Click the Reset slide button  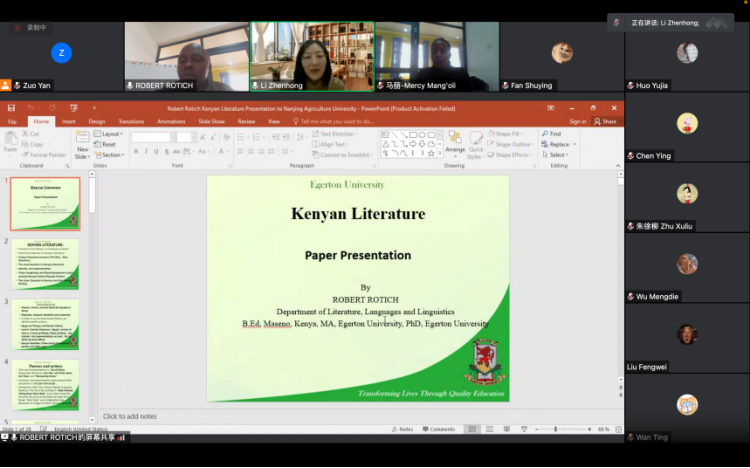[106, 144]
